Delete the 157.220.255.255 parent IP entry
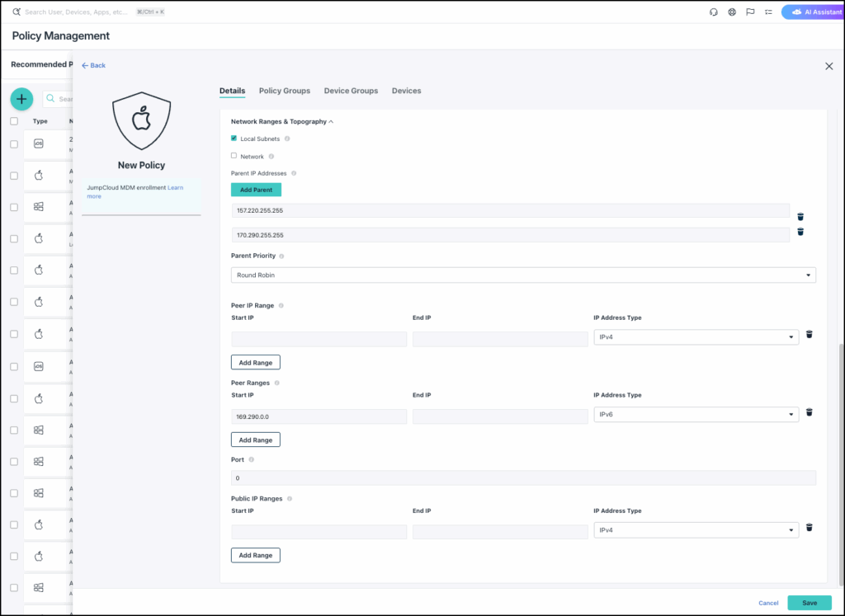This screenshot has width=845, height=616. pos(800,216)
